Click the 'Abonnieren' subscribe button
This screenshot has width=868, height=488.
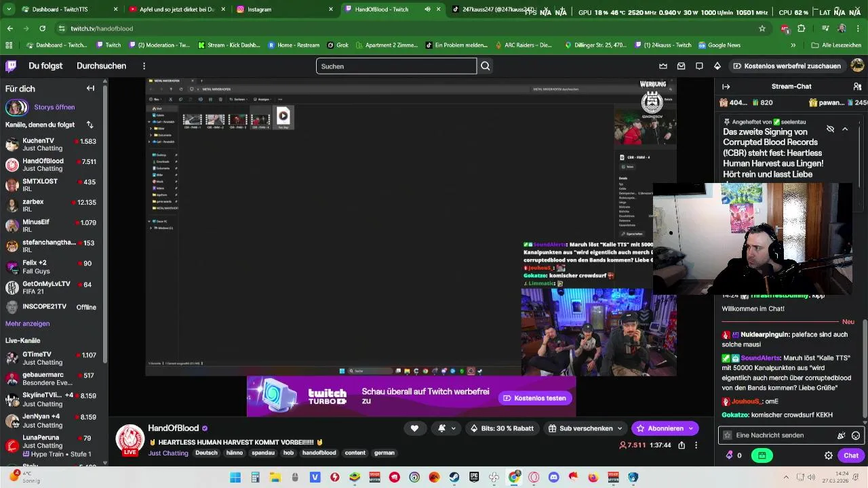pos(659,428)
